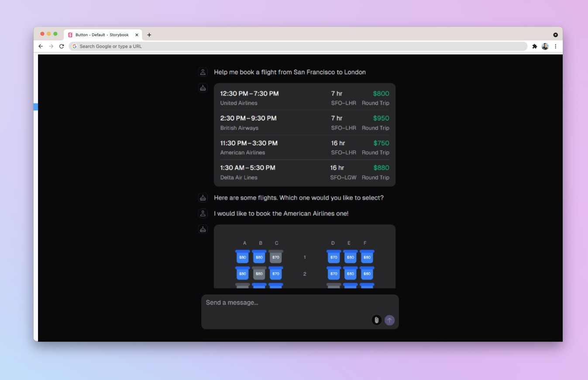Click the $880 price text
The image size is (588, 380).
click(381, 168)
